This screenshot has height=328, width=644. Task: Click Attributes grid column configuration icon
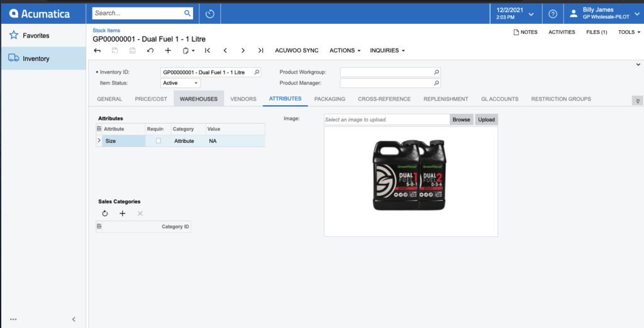click(x=99, y=129)
